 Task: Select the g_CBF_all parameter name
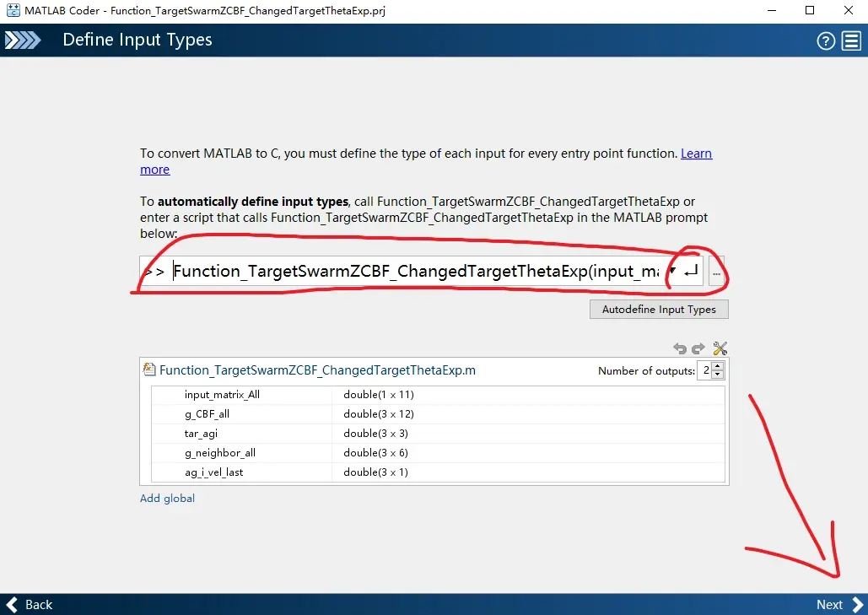click(x=207, y=414)
